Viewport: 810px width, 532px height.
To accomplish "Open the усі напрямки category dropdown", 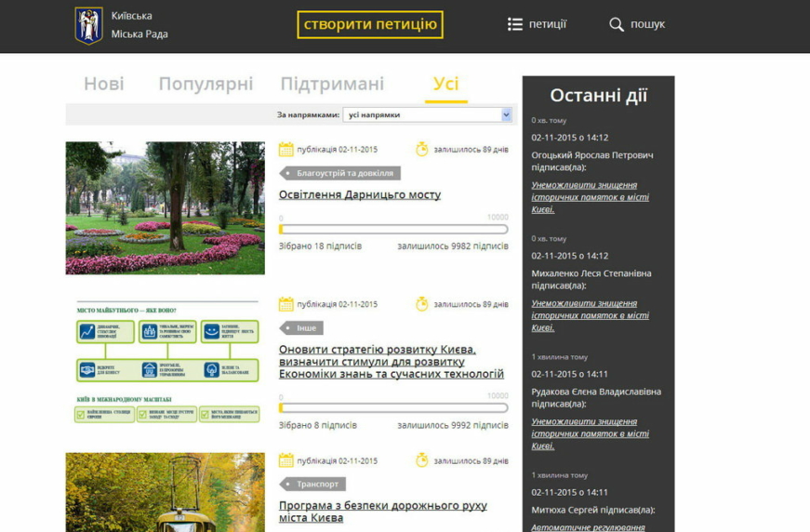I will (x=427, y=114).
